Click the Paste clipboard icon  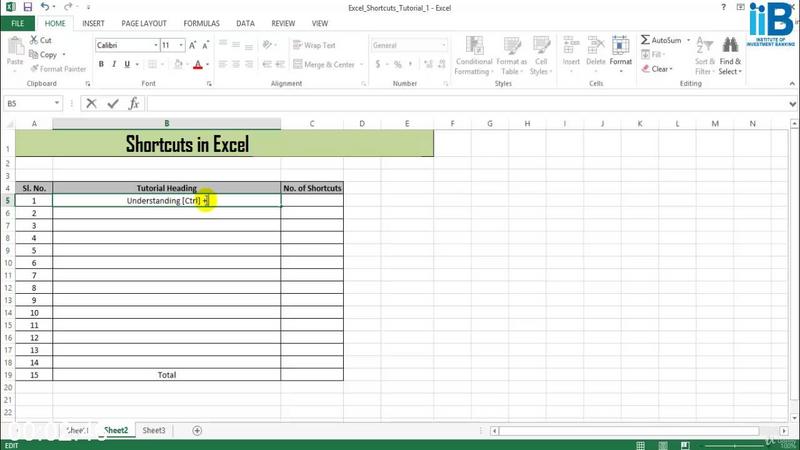[15, 46]
